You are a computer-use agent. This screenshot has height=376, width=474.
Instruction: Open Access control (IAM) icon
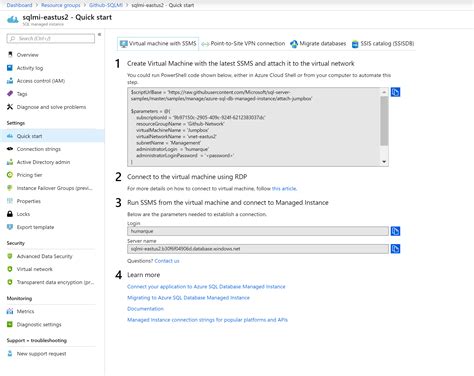click(10, 81)
